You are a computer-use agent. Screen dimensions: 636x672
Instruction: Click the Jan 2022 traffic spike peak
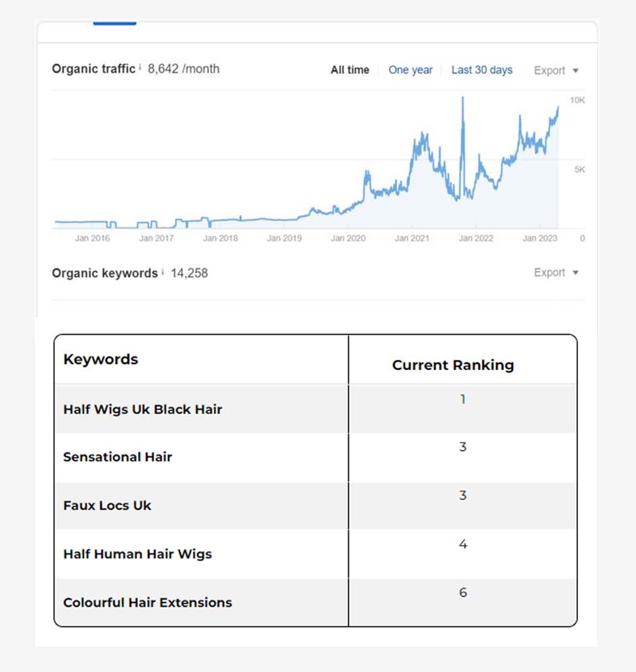[x=463, y=99]
